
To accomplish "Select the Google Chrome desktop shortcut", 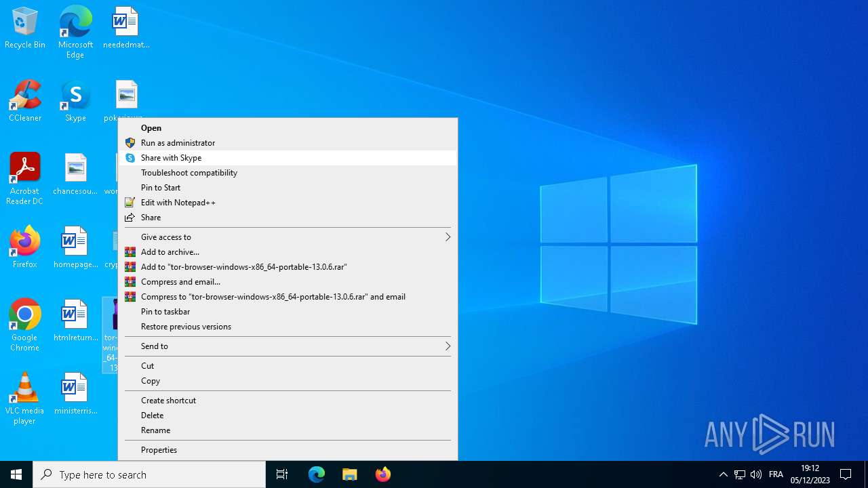I will point(25,325).
